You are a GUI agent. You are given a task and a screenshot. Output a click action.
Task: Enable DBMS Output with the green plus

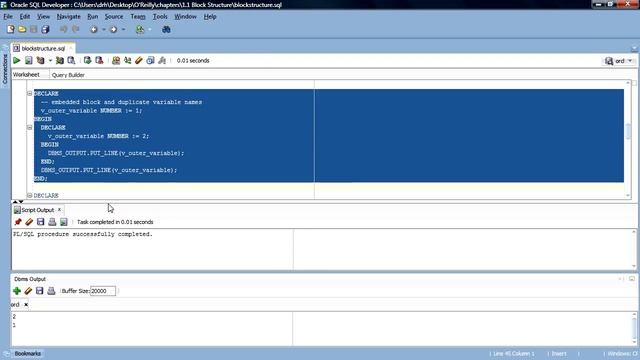tap(17, 291)
